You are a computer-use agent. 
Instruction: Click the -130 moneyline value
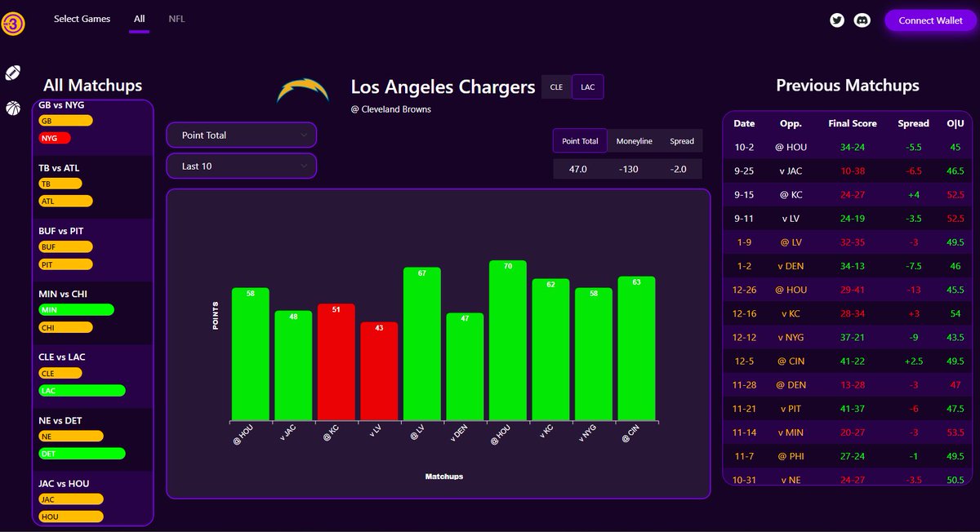pyautogui.click(x=629, y=169)
